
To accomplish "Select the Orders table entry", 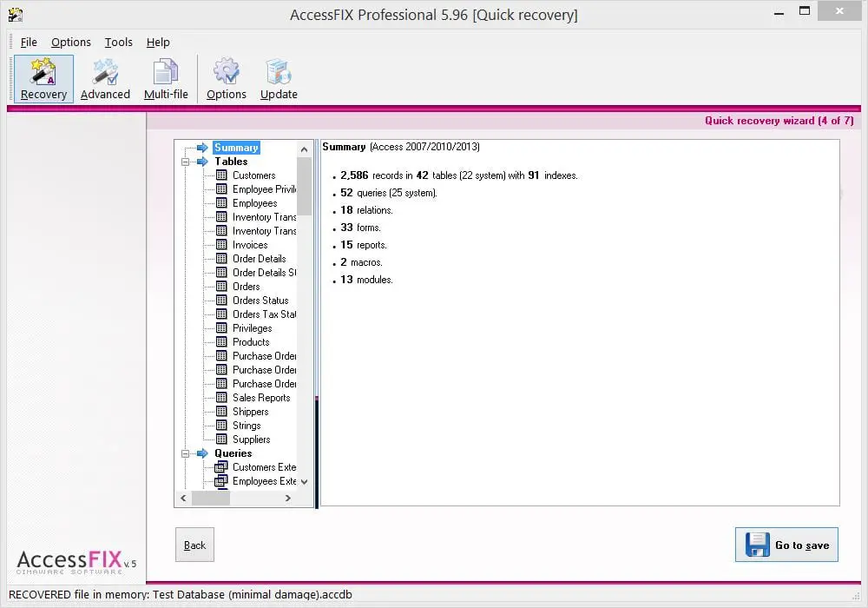I will [x=246, y=287].
